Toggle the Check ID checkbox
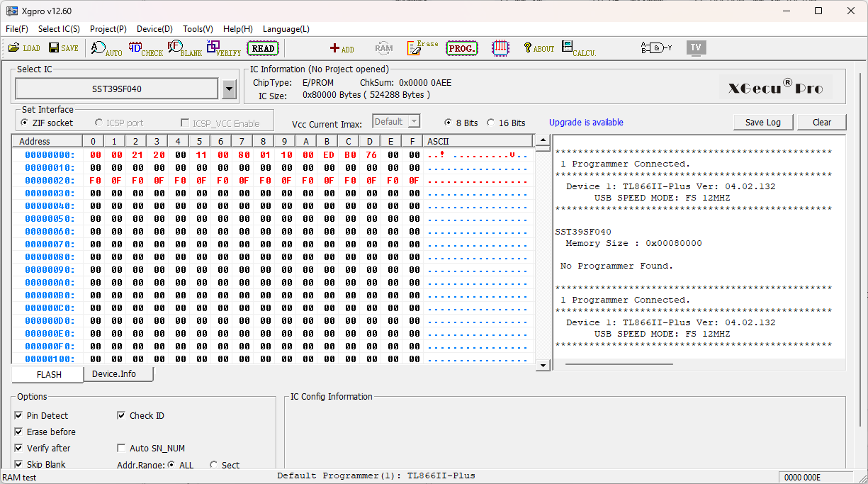The image size is (868, 484). pyautogui.click(x=122, y=416)
